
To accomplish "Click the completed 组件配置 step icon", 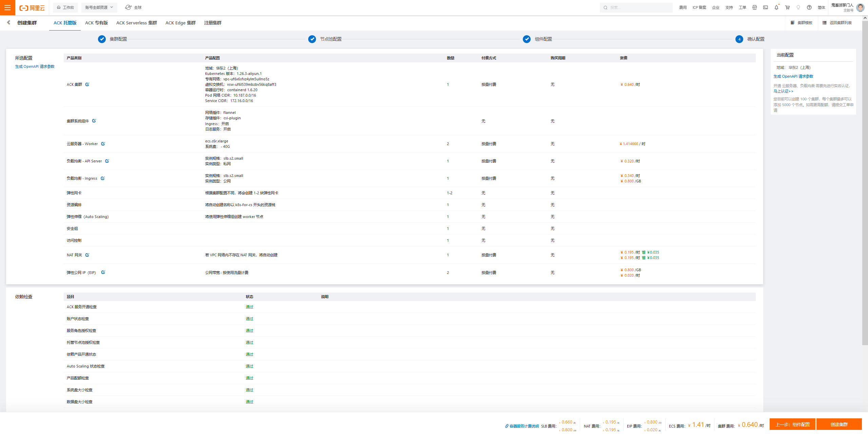I will pos(527,39).
